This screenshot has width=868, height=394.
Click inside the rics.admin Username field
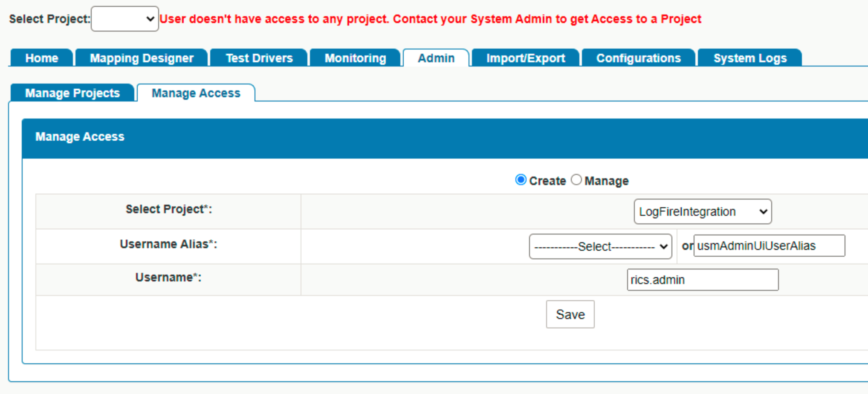pyautogui.click(x=702, y=280)
